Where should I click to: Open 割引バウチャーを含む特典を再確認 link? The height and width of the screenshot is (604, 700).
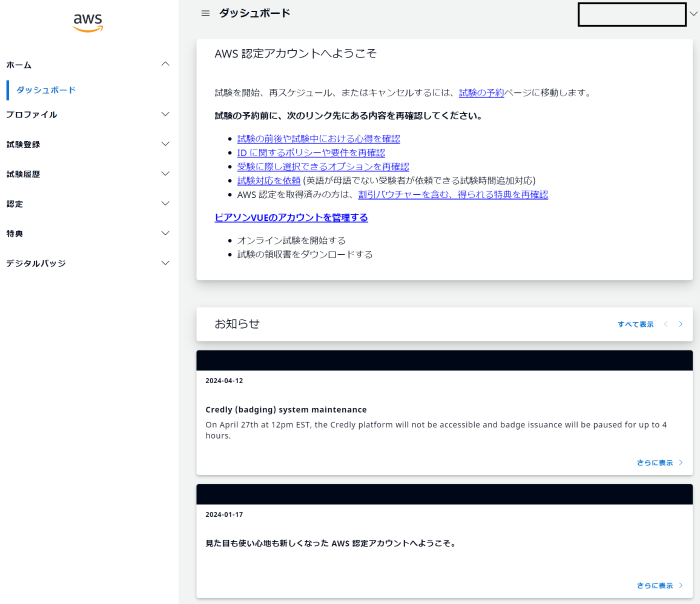pyautogui.click(x=453, y=194)
